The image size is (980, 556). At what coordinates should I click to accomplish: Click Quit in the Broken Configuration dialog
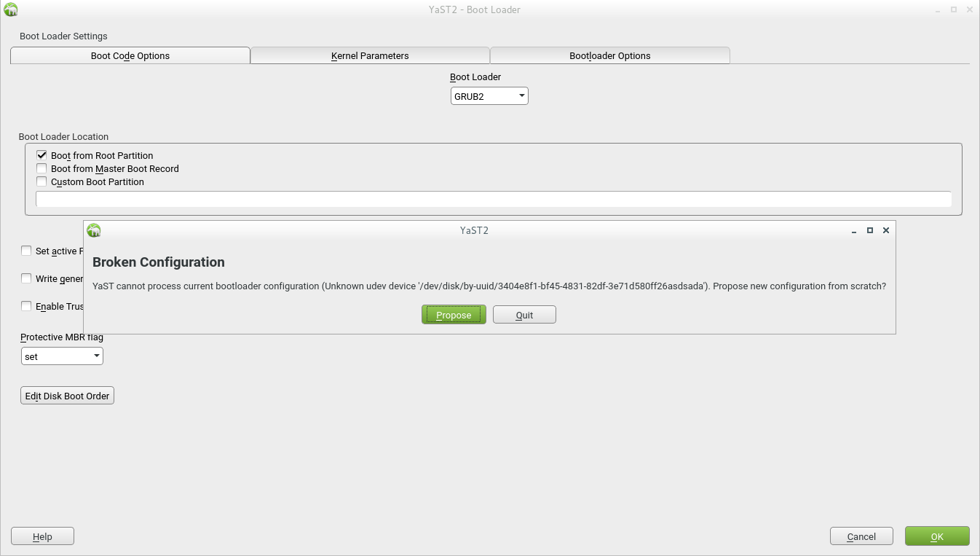[x=524, y=315]
